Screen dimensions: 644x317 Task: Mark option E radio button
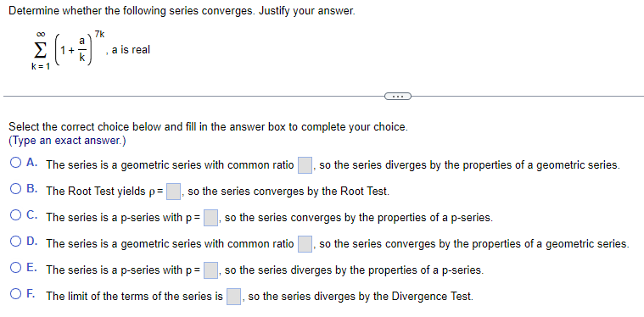[x=16, y=268]
